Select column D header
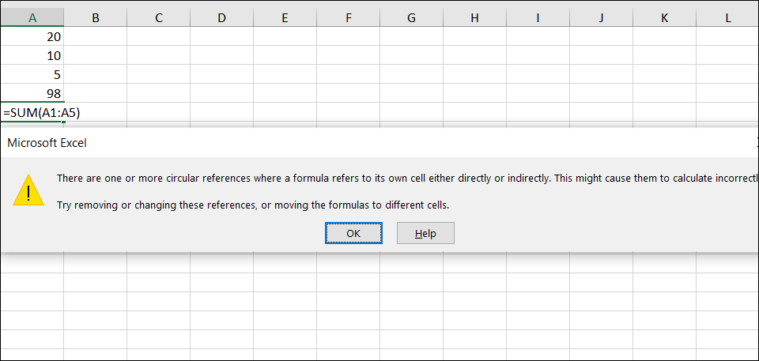The image size is (759, 361). point(222,18)
